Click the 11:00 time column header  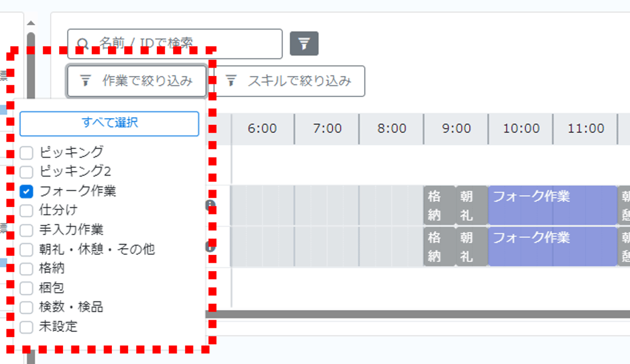coord(586,129)
